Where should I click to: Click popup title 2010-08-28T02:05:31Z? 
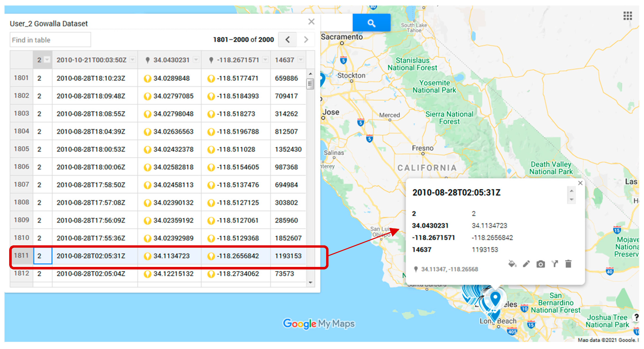coord(456,193)
